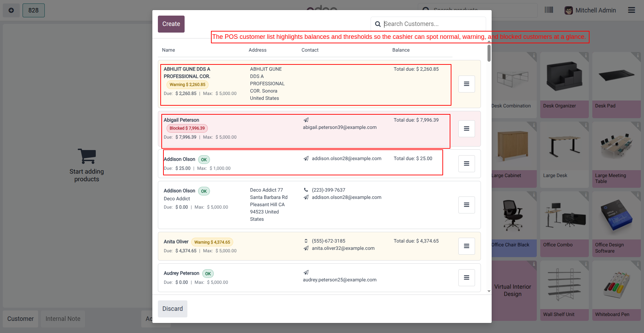This screenshot has height=333, width=644.
Task: Show info for Office Design Software product
Action: click(x=637, y=195)
